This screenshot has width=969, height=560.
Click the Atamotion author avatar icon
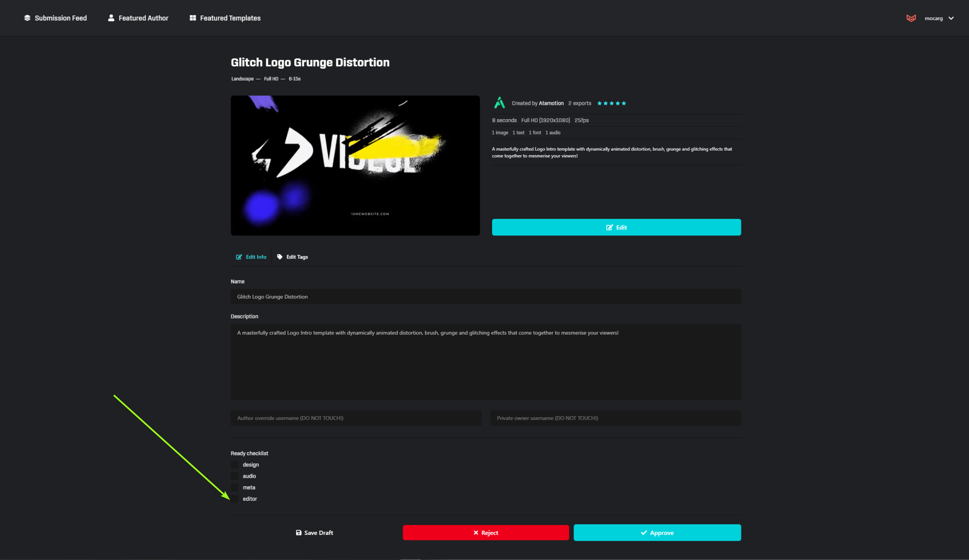[x=499, y=103]
